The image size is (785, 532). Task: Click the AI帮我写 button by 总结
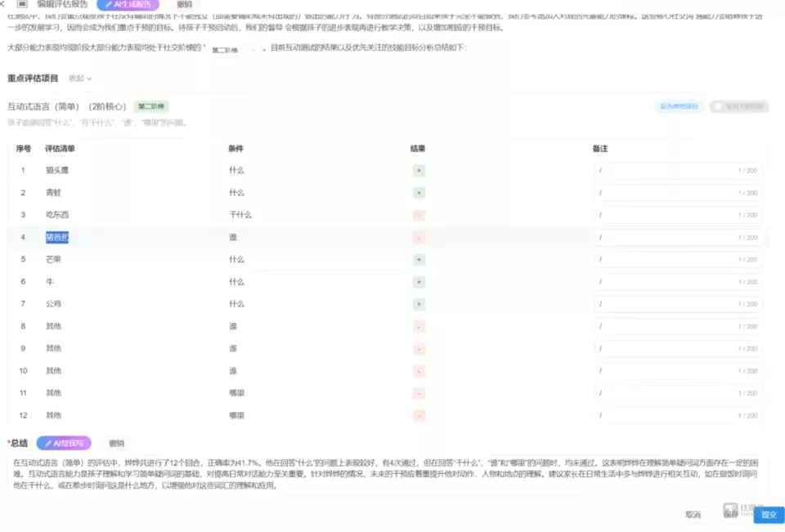[x=64, y=444]
